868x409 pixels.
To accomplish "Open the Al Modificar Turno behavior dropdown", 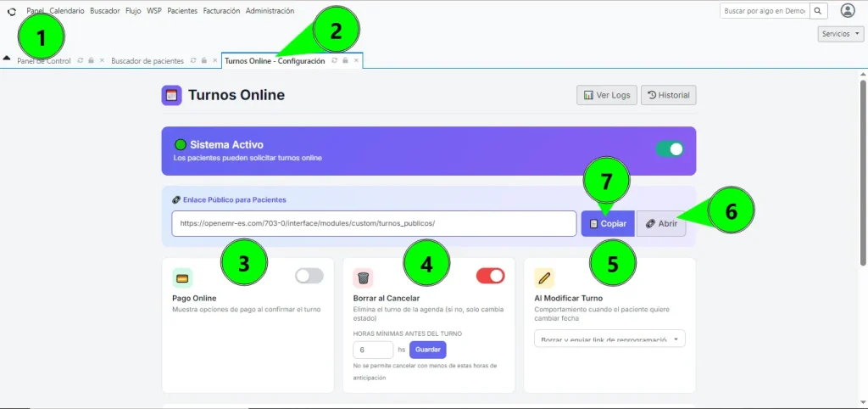I will point(609,339).
